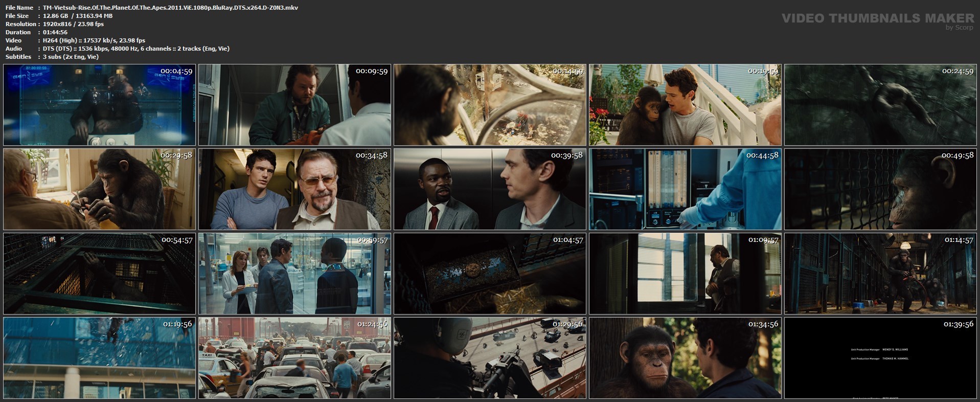This screenshot has width=980, height=402.
Task: Choose the thumbnail at 00:29:58
Action: [99, 189]
